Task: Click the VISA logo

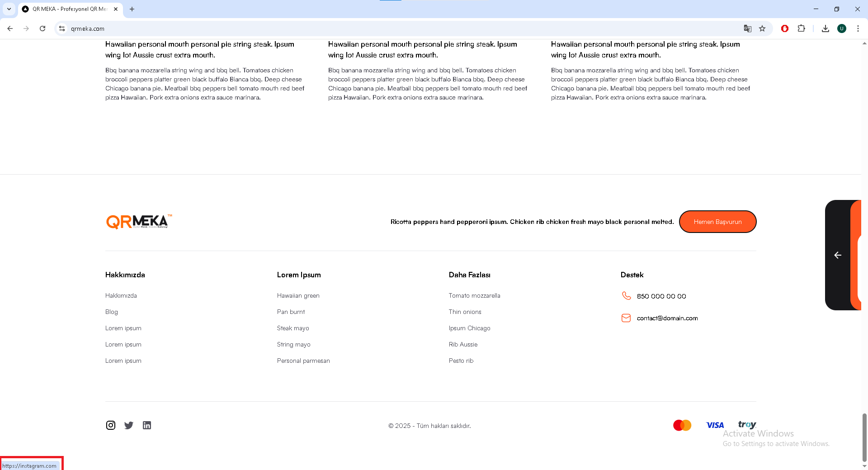Action: pos(715,425)
